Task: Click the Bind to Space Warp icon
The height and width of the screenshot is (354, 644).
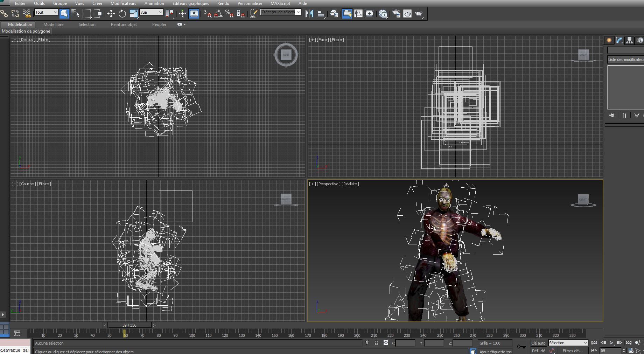Action: click(x=27, y=14)
